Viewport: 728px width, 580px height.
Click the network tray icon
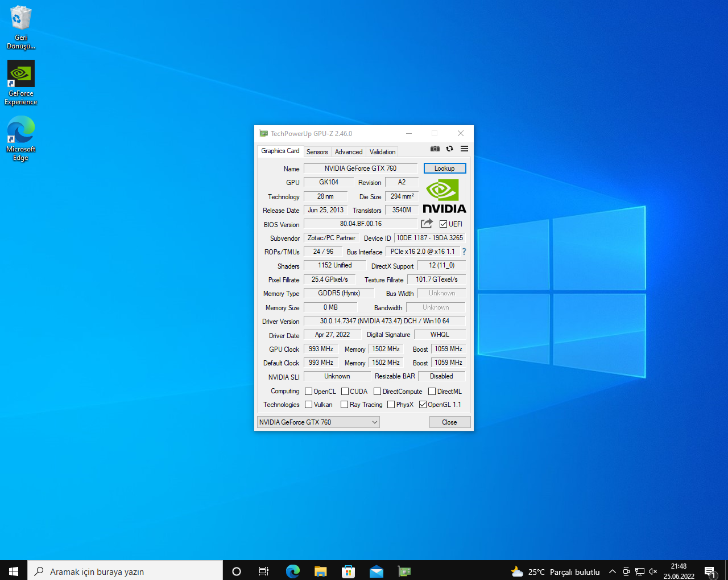click(639, 571)
